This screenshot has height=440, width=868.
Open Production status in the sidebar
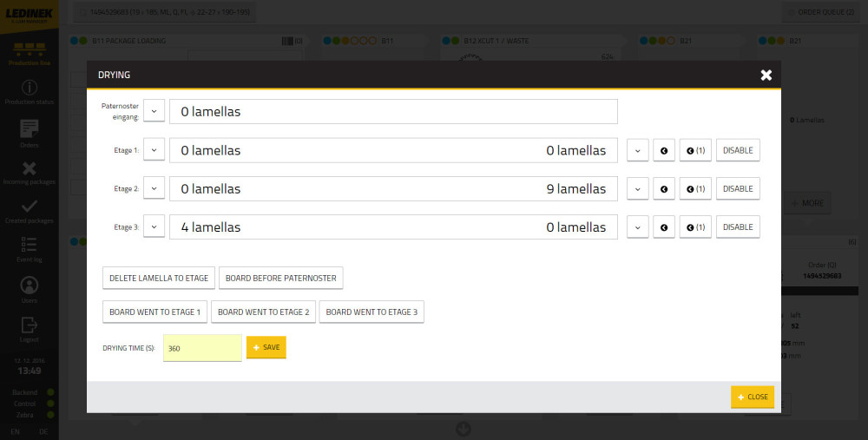29,92
